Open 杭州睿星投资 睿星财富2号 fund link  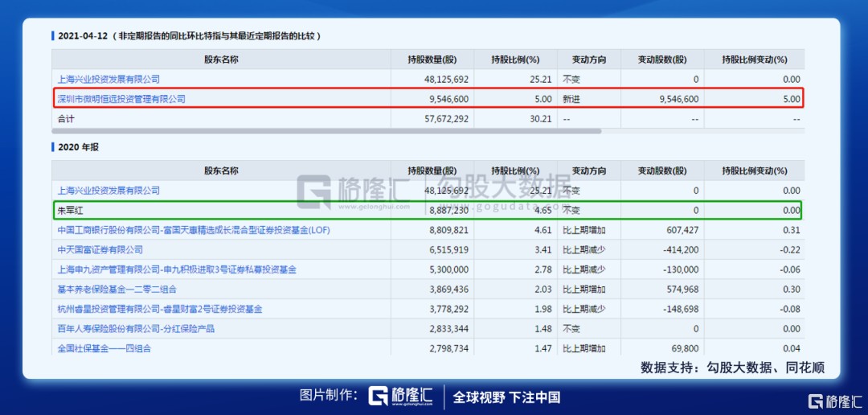(160, 309)
